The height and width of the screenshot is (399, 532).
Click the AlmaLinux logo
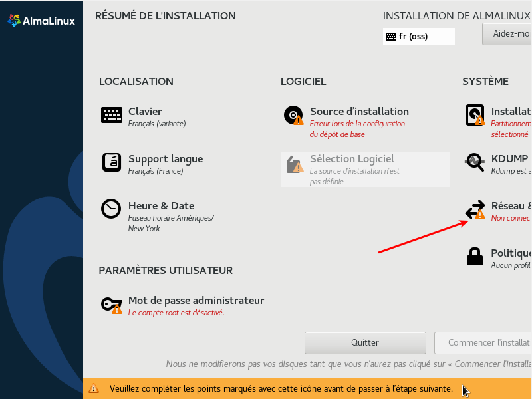pyautogui.click(x=41, y=21)
